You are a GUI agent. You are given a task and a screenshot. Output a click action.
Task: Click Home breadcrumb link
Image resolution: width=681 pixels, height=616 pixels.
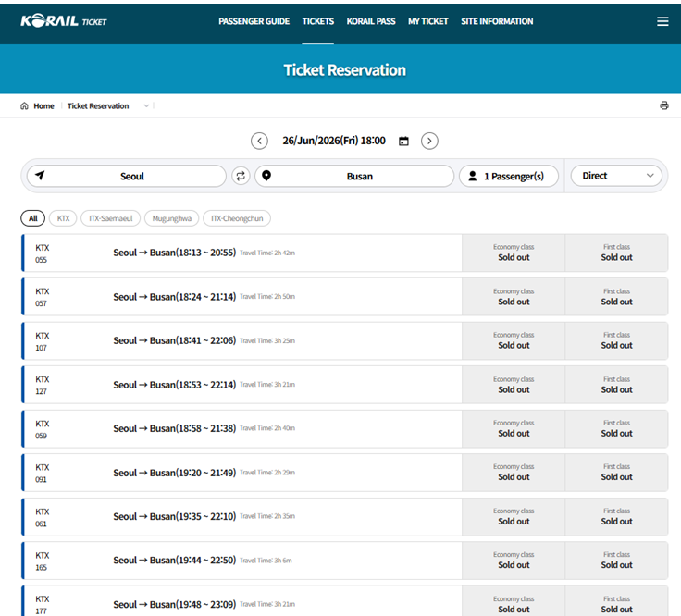(43, 106)
